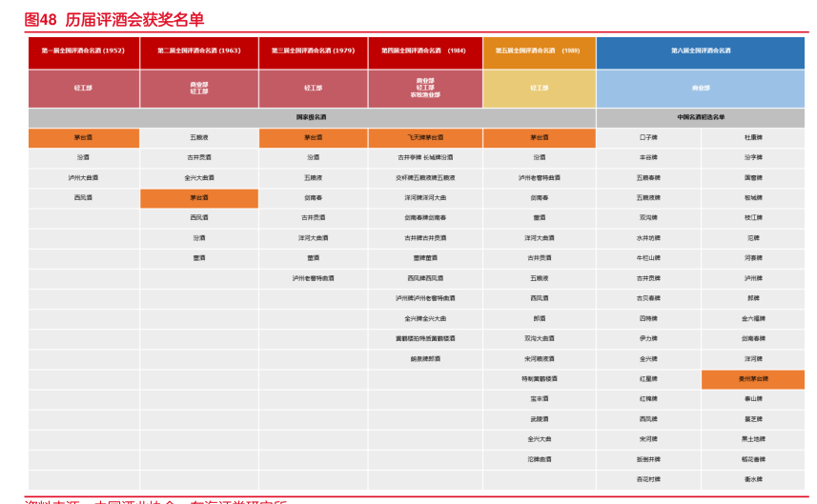Select the orange 第五届全国评酒会名酒 (1989) header
Image resolution: width=817 pixels, height=504 pixels.
539,50
